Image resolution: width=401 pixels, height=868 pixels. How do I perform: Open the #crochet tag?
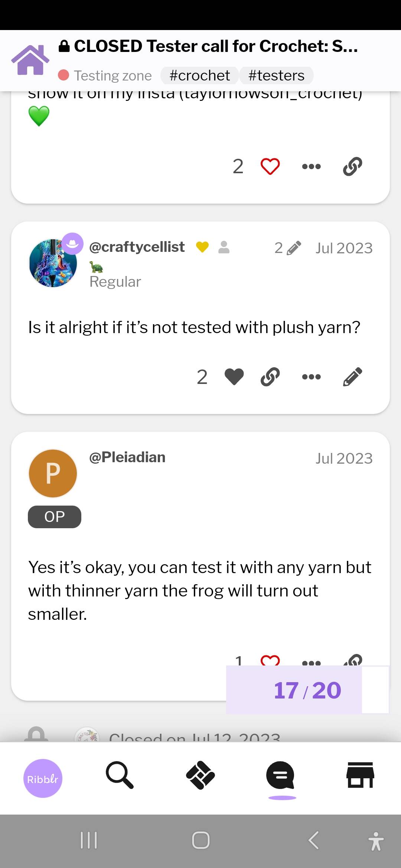(199, 76)
